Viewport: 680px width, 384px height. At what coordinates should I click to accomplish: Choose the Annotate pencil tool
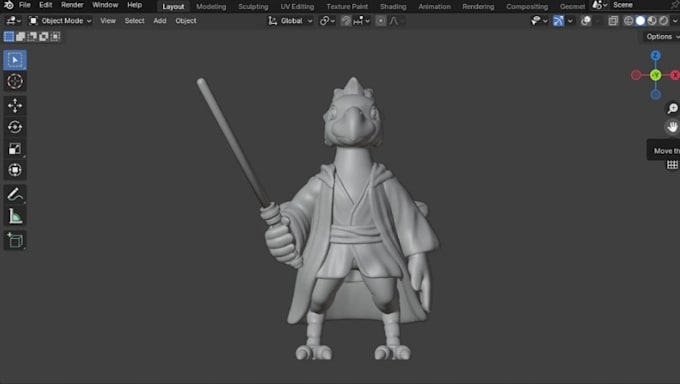[15, 194]
